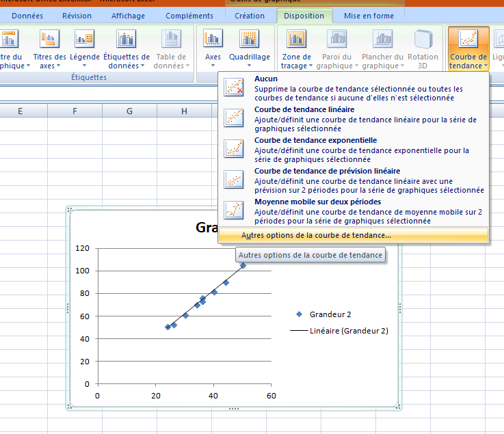
Task: Choose Courbe de tendance exponentielle title
Action: point(315,140)
